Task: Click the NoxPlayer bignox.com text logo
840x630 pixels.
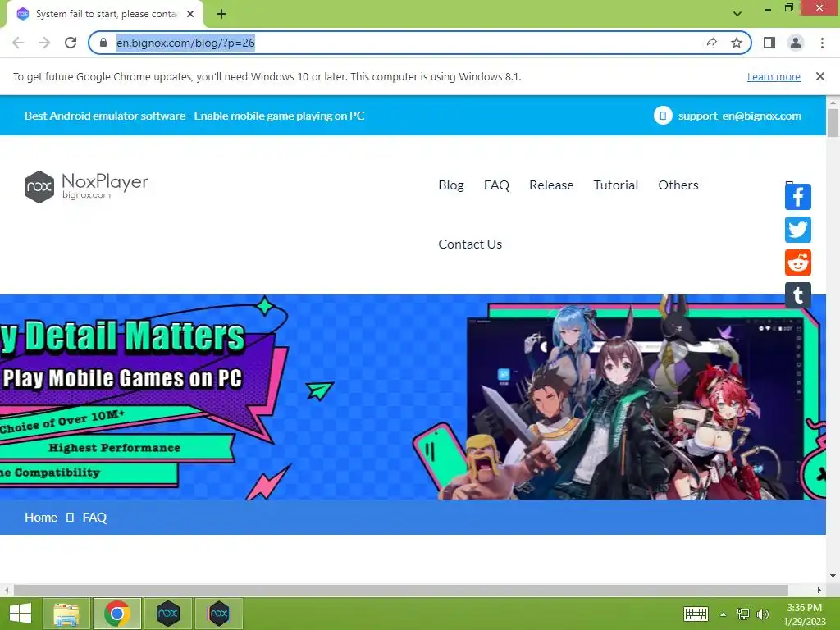Action: 105,185
